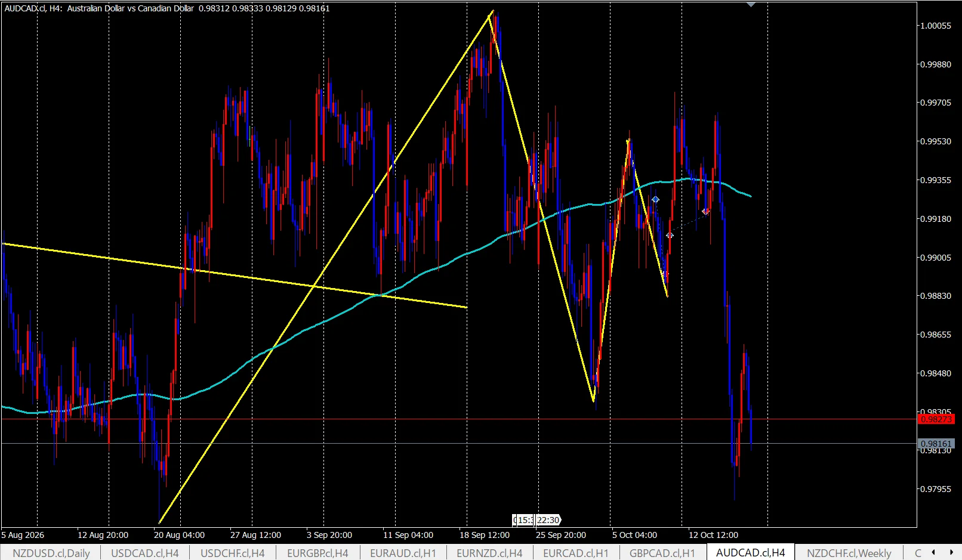Click the 0.99530 price scale value
962x560 pixels.
coord(935,141)
